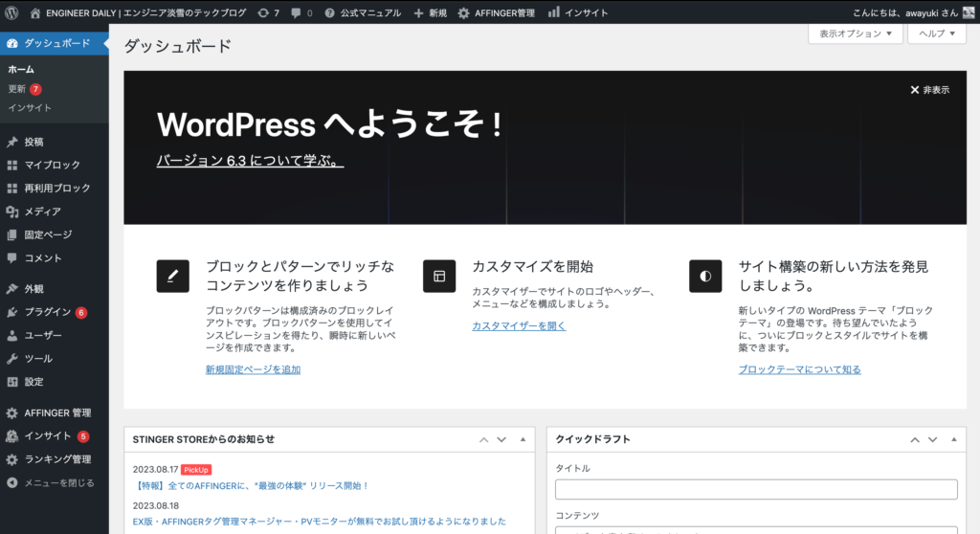Screen dimensions: 980x534
Task: Go to ホーム submenu item
Action: (x=21, y=70)
